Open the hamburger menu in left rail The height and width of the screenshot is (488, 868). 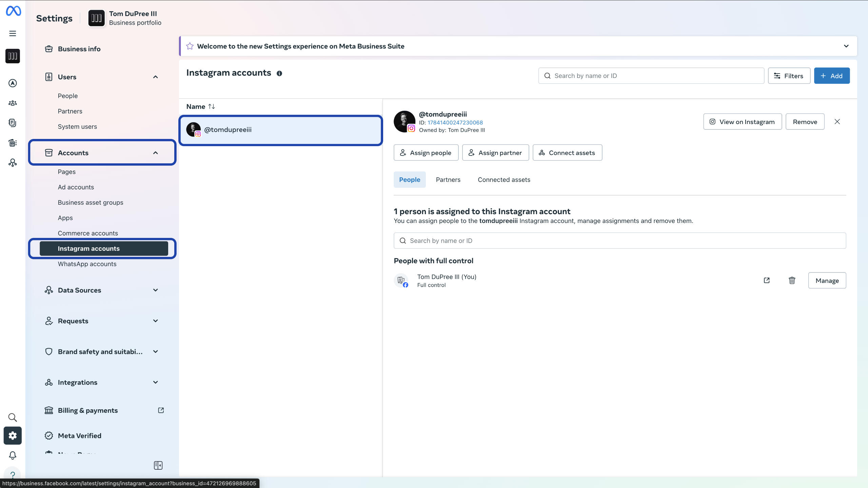tap(13, 34)
